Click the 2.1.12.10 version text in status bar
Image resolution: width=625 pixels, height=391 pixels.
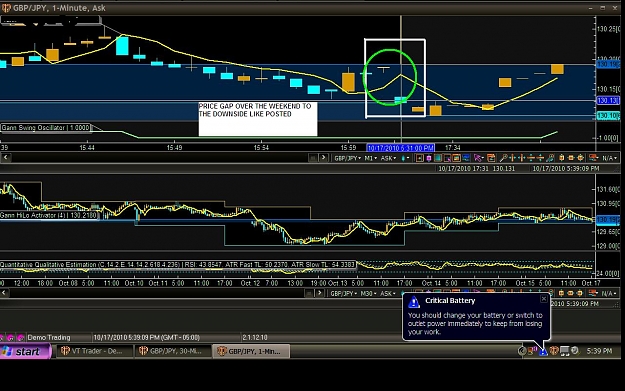(x=255, y=337)
